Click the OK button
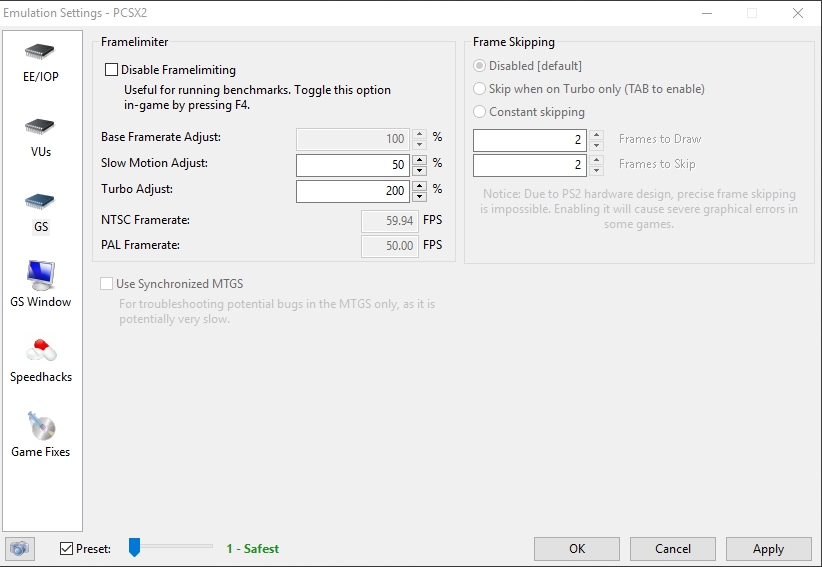 tap(577, 549)
